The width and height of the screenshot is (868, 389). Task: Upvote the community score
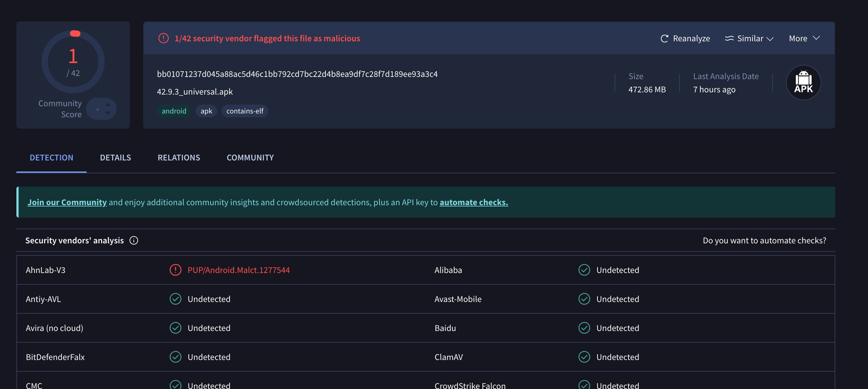point(108,104)
